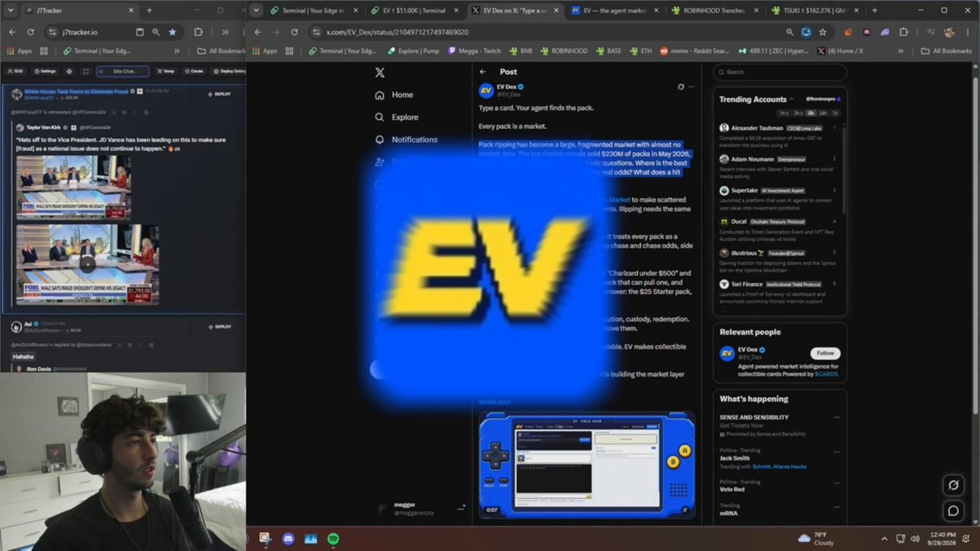Screen dimensions: 980x551
Task: Open the more options menu on EV Dex post
Action: click(x=691, y=87)
